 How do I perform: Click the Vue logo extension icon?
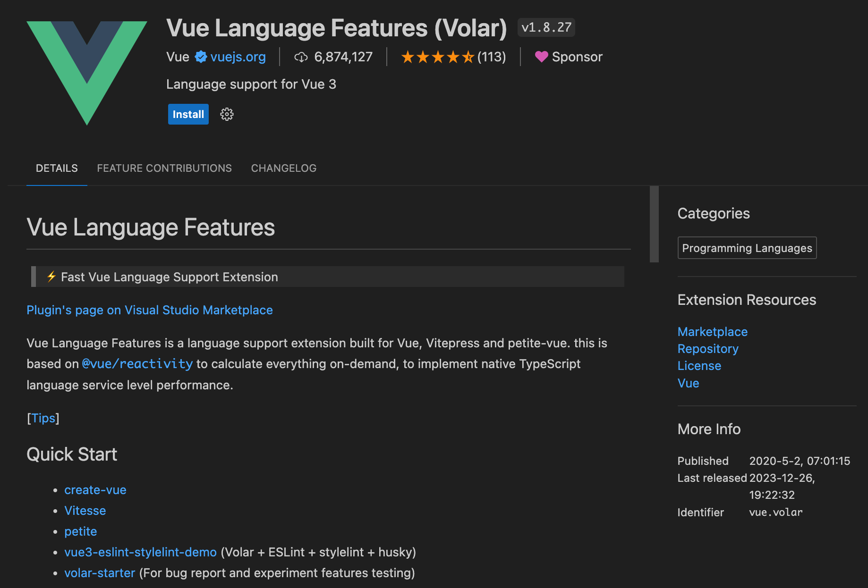[87, 73]
